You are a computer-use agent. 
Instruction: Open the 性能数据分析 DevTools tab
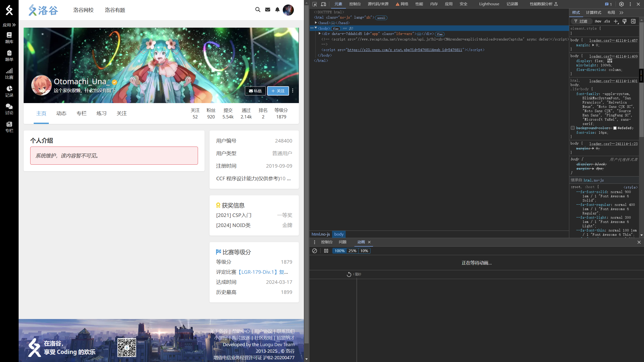[x=544, y=4]
